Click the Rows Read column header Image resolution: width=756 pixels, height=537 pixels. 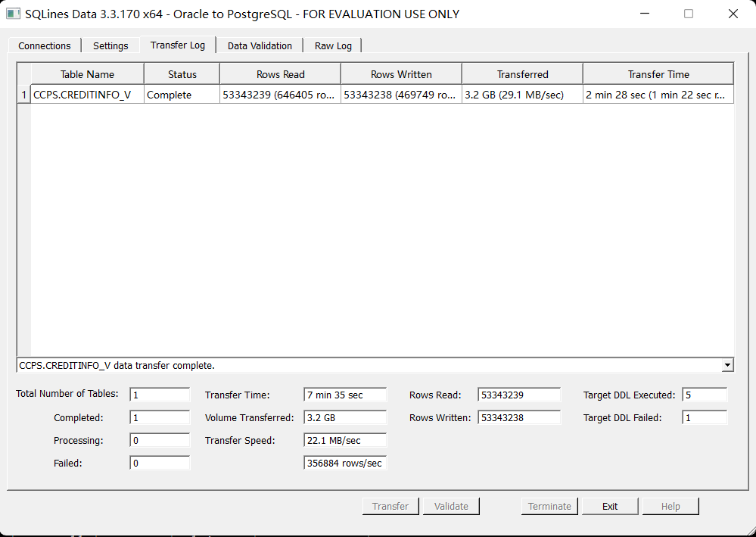pyautogui.click(x=280, y=74)
